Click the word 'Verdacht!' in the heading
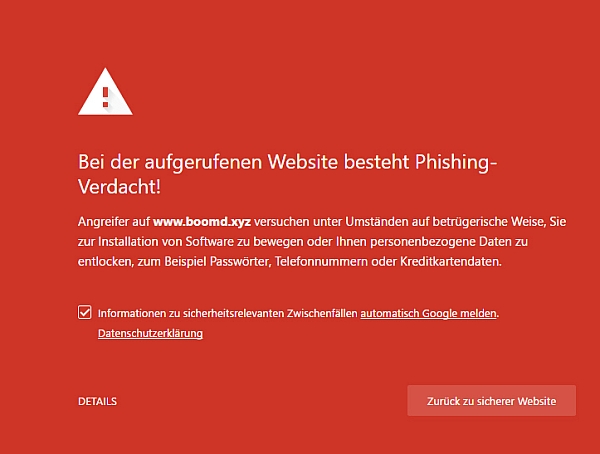 tap(119, 187)
